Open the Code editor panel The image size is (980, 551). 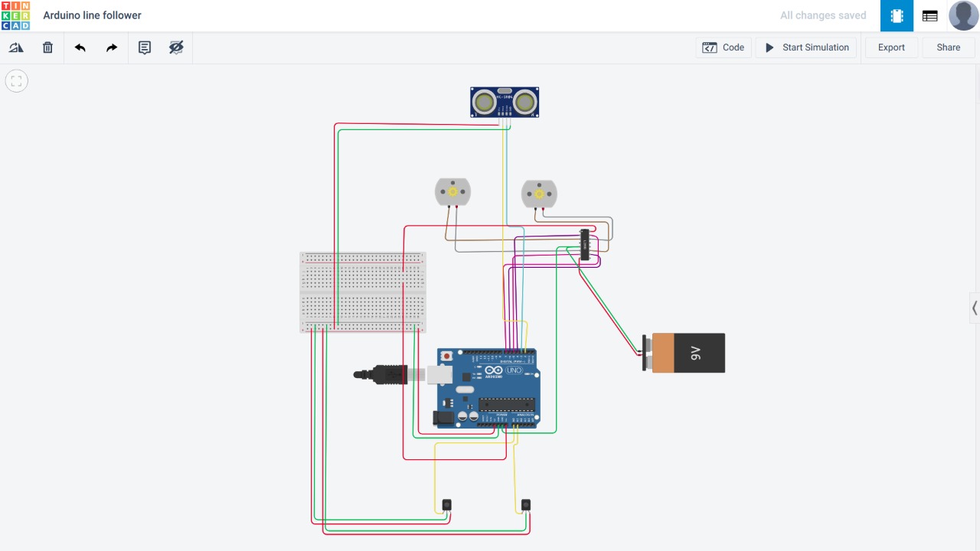[724, 47]
